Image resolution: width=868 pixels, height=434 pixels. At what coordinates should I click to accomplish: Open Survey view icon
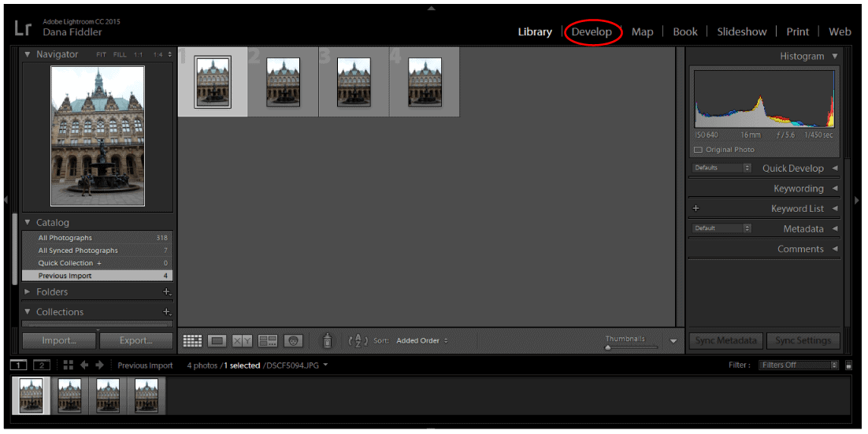pos(268,341)
